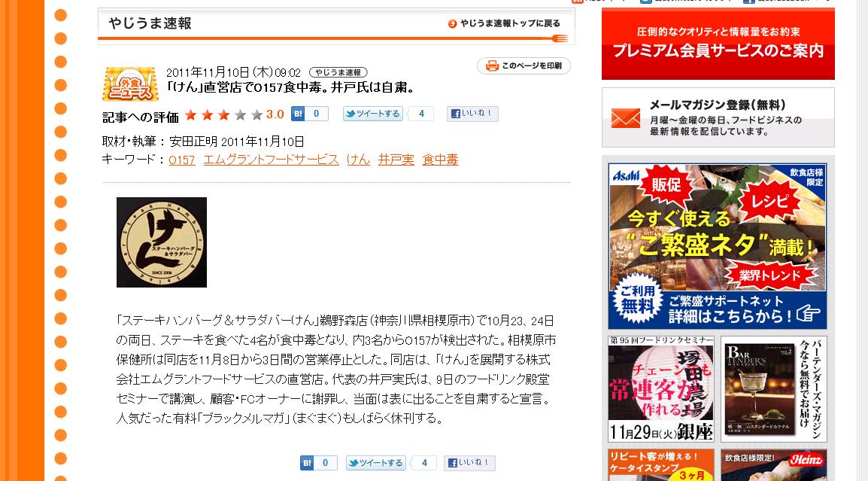Open the プレミアム会員サービスのご案内 banner
The width and height of the screenshot is (868, 481).
[x=718, y=44]
